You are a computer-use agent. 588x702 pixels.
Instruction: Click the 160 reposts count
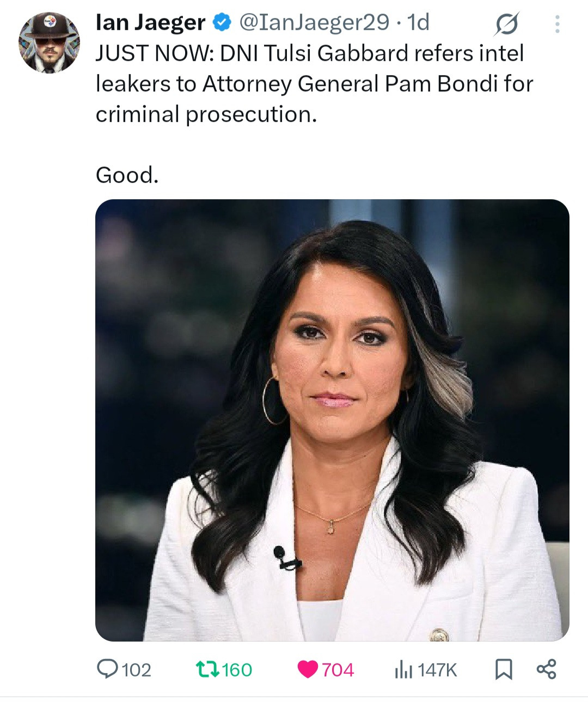237,669
